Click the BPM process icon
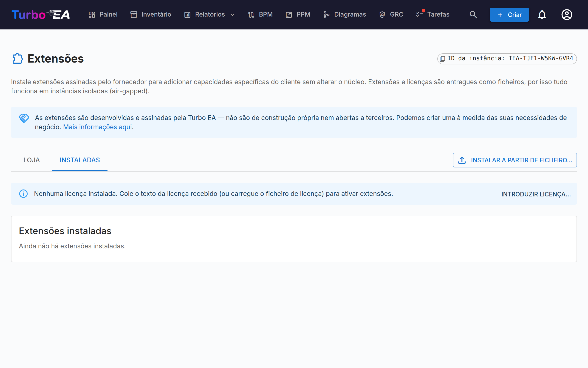The width and height of the screenshot is (588, 368). point(251,14)
